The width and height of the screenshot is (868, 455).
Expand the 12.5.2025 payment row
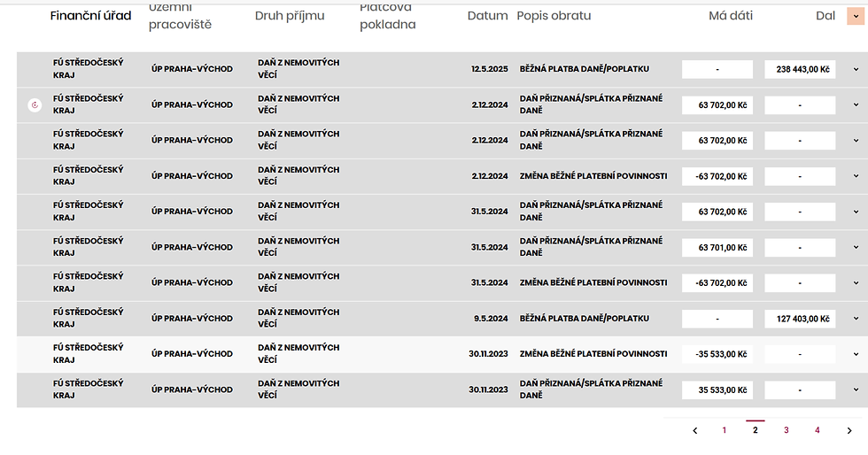(856, 69)
